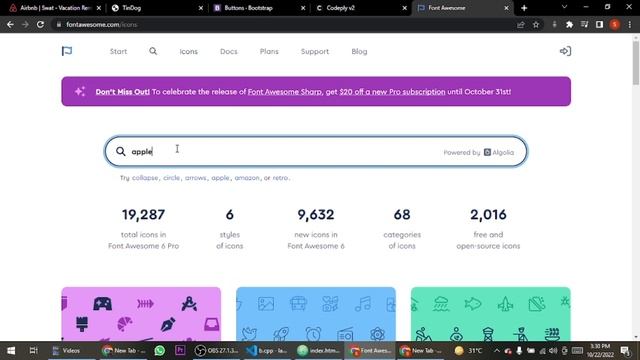Click the page vertical scrollbar thumb
This screenshot has width=640, height=360.
tap(636, 63)
